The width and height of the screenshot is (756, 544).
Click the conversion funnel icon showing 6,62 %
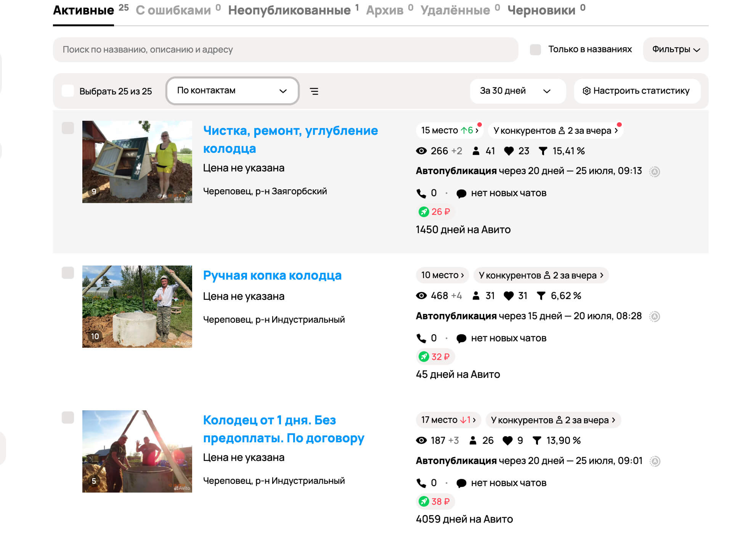(x=541, y=296)
